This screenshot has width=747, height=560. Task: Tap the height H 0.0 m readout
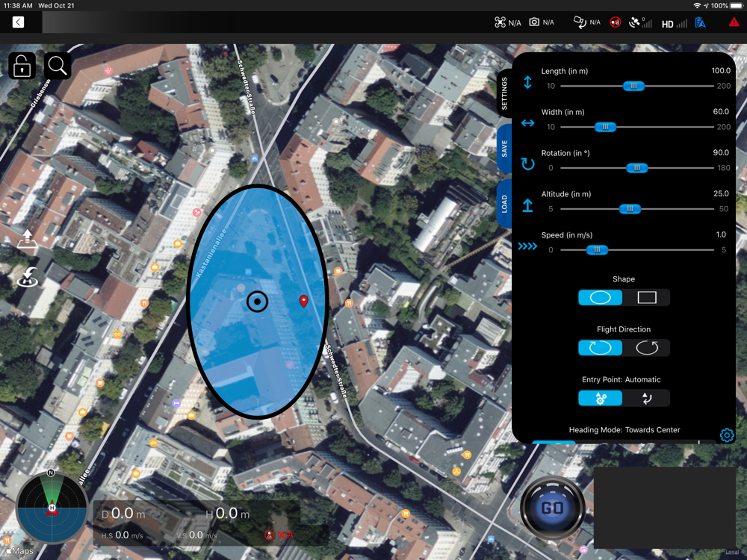(x=228, y=514)
